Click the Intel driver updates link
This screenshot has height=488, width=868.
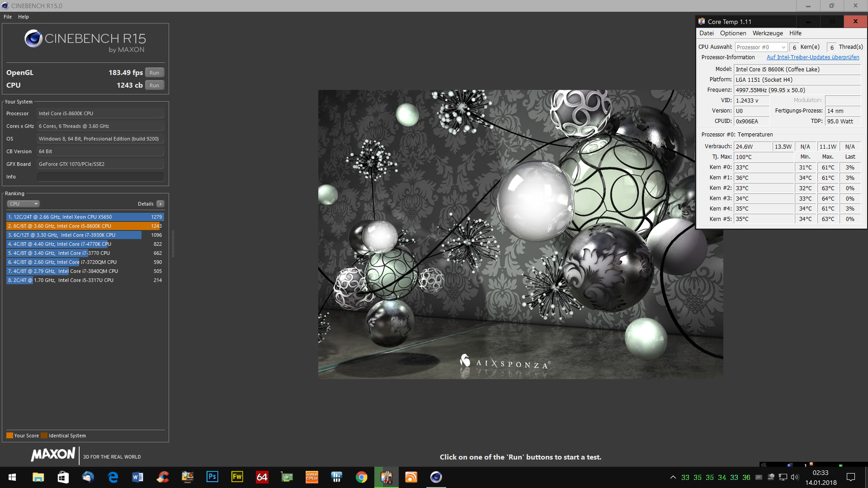pos(812,57)
